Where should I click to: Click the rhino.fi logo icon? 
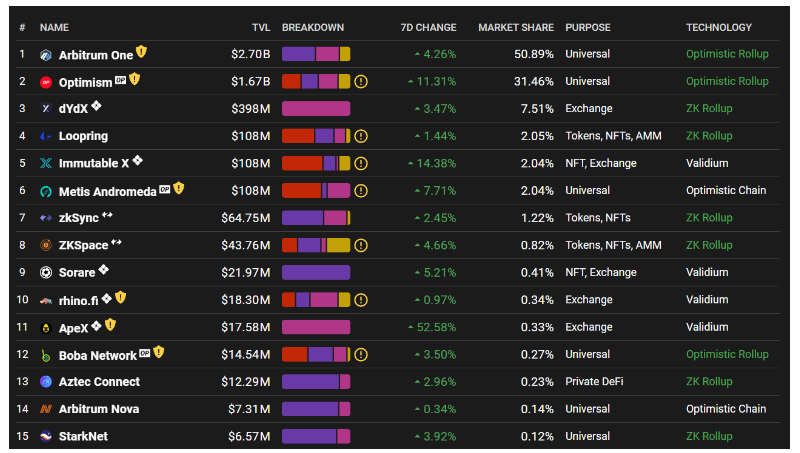[46, 300]
